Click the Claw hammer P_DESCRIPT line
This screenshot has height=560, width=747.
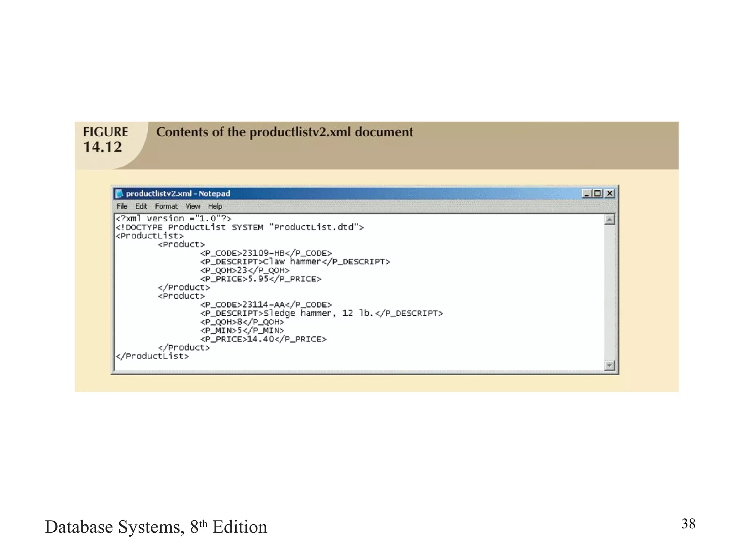click(295, 262)
